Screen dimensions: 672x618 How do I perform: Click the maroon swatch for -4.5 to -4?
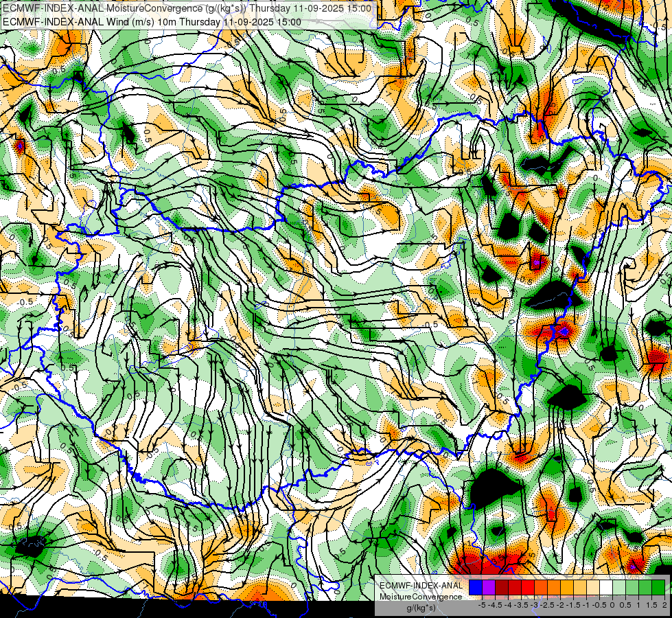tap(502, 588)
